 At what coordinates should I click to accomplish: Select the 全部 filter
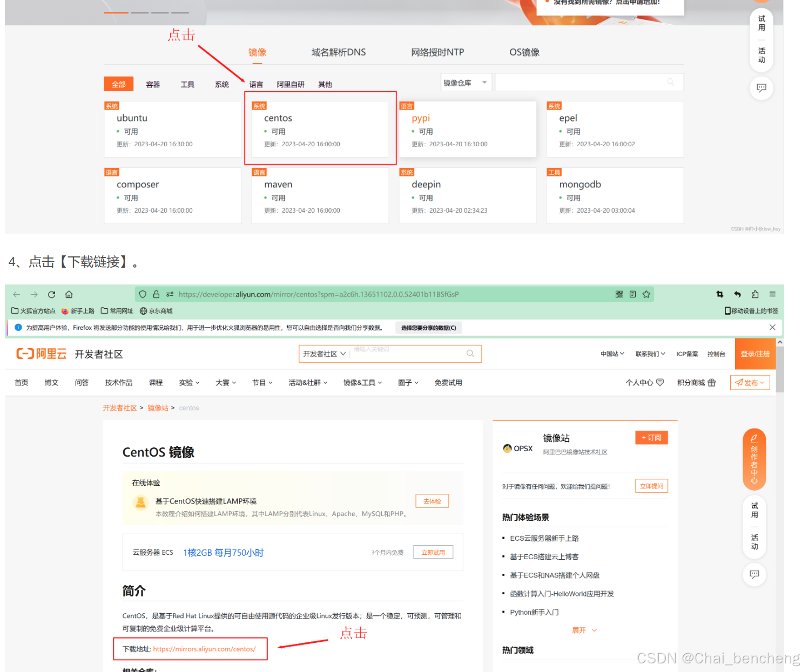click(119, 84)
